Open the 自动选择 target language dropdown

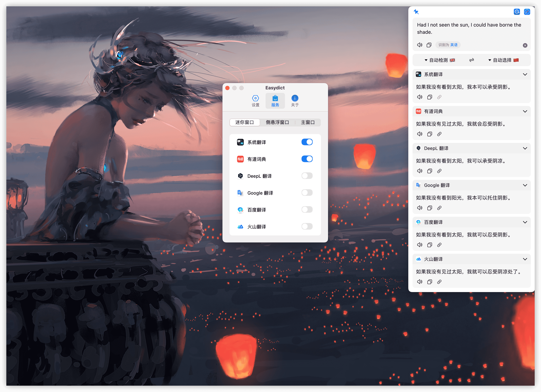(x=503, y=60)
